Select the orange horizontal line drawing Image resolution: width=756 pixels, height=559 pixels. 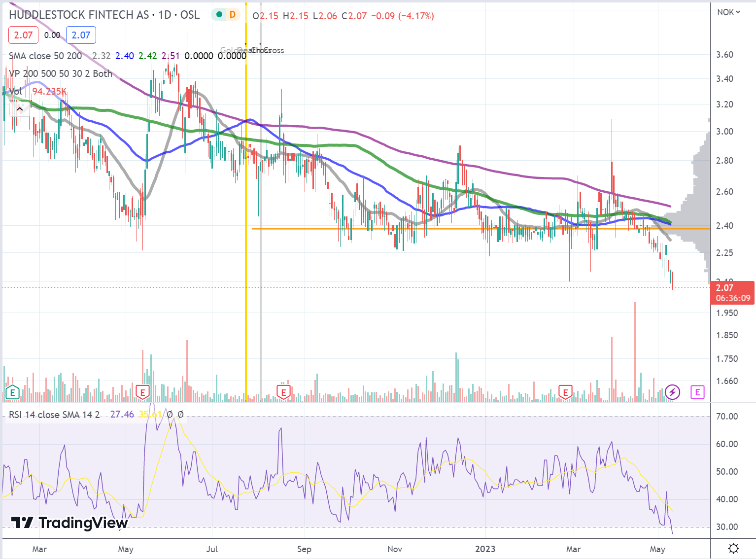481,229
